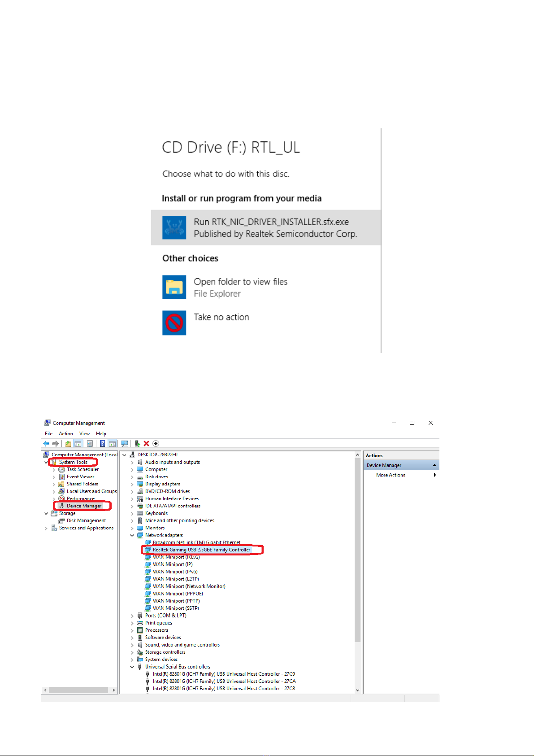Screen dimensions: 534x756
Task: Click the Up One Level folder icon
Action: (68, 444)
